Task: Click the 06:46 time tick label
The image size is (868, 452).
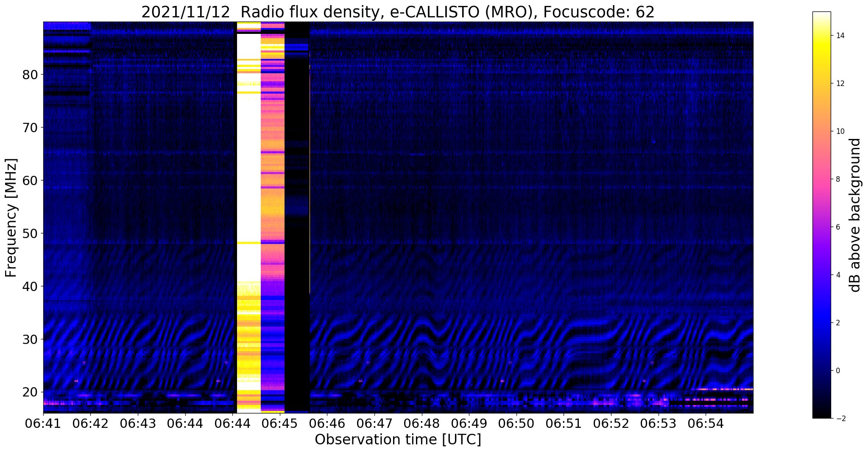Action: [327, 423]
